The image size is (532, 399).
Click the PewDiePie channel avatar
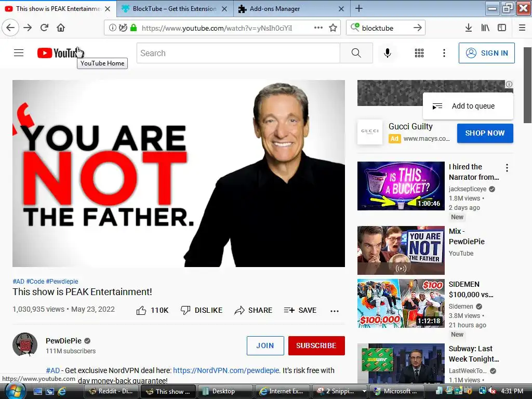click(25, 345)
